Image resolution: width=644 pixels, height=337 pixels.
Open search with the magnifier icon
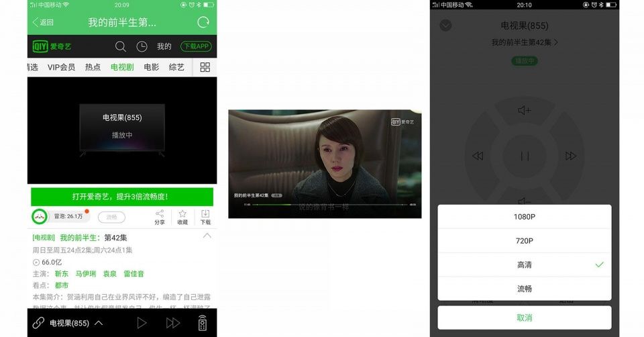(x=120, y=46)
